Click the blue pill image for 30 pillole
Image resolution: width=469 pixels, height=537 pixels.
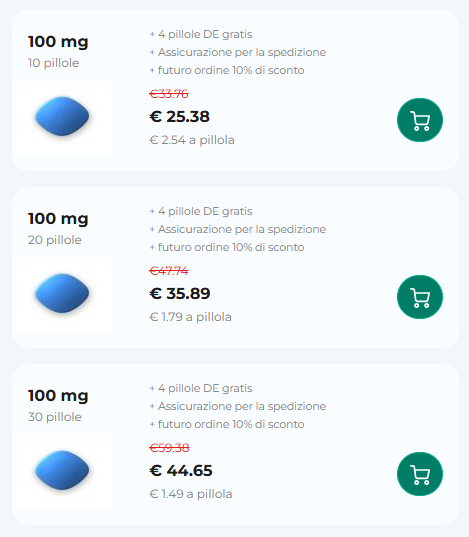click(62, 472)
